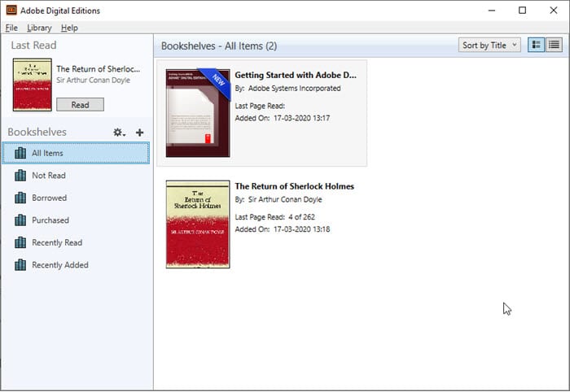The image size is (570, 392).
Task: Click the 4 of 262 last page read text
Action: click(x=302, y=217)
